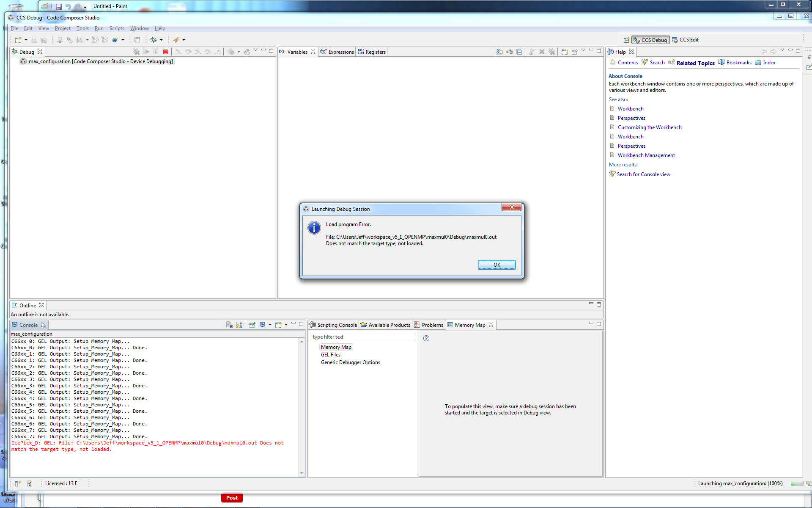Switch to the CCS Edit perspective
Screen dimensions: 812x508
pyautogui.click(x=685, y=40)
